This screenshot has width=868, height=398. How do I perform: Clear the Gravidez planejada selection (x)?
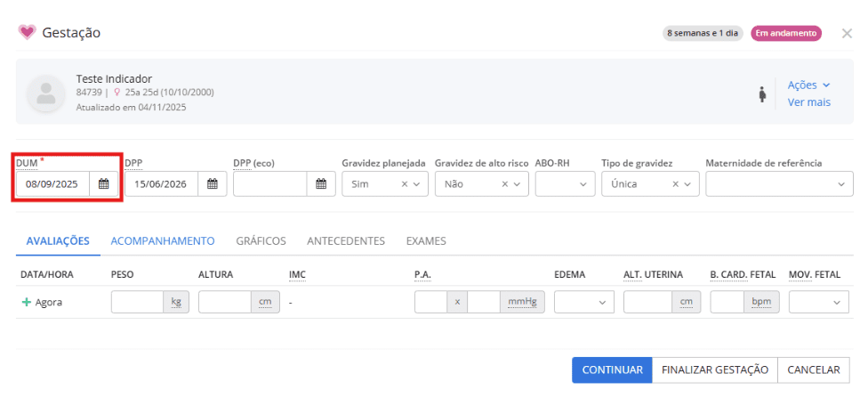pos(404,184)
